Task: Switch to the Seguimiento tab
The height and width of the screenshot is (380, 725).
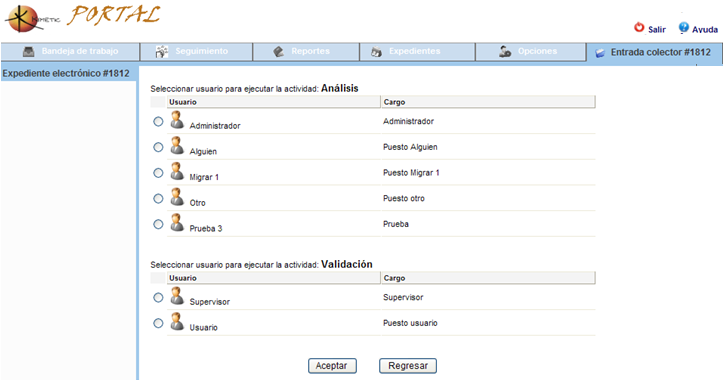Action: [197, 52]
